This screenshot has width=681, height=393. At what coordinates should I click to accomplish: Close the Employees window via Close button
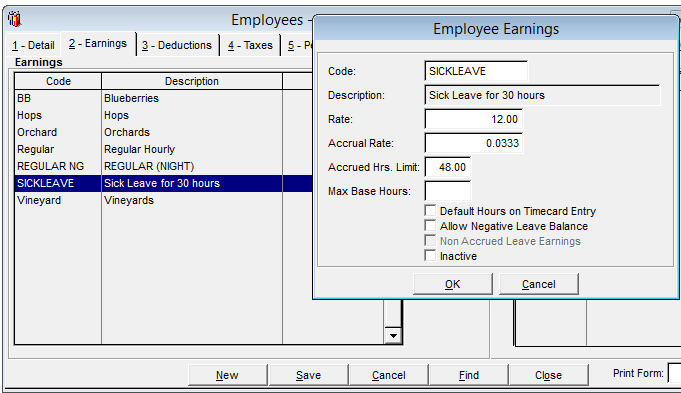pyautogui.click(x=549, y=375)
